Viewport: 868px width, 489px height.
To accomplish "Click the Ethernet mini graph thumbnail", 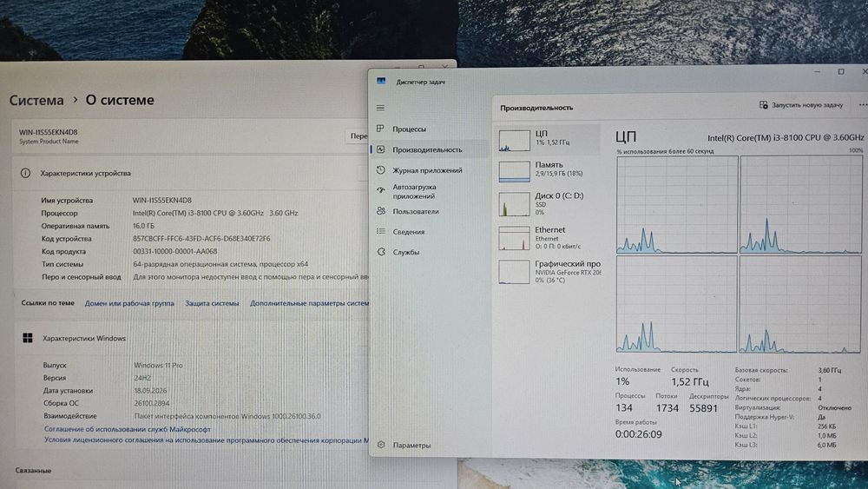I will click(x=514, y=238).
